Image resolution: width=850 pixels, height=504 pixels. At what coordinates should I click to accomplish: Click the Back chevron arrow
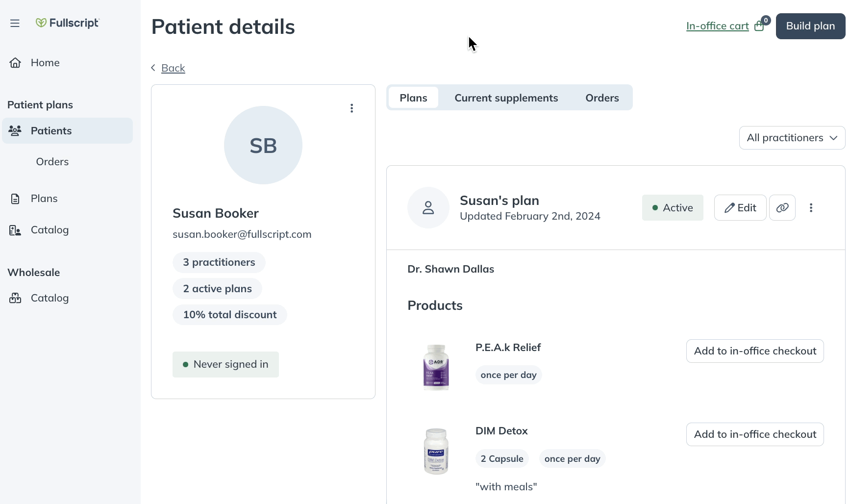click(153, 68)
